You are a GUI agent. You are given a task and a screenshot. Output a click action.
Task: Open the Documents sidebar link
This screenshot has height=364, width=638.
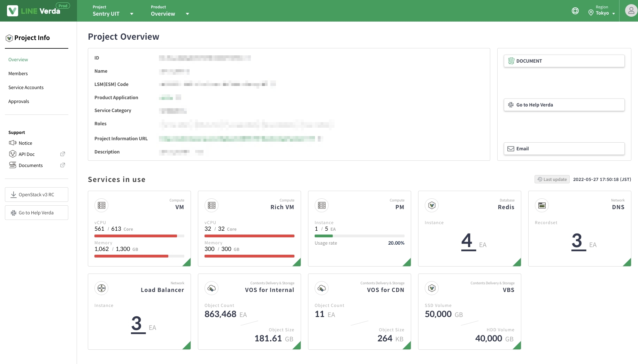31,165
